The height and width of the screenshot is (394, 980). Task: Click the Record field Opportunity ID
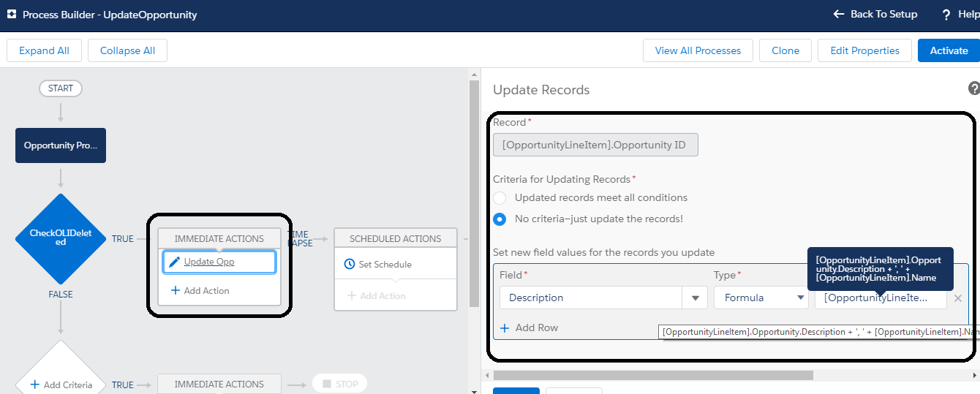pos(595,145)
